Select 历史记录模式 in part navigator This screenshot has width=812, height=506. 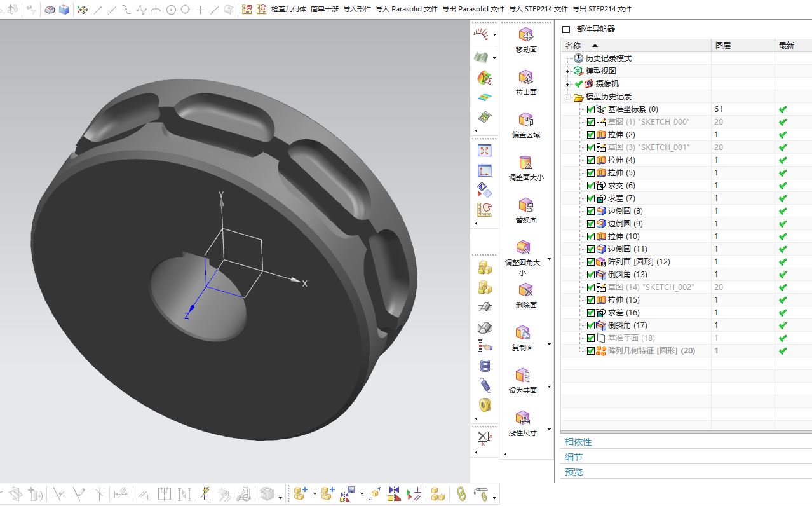coord(608,58)
